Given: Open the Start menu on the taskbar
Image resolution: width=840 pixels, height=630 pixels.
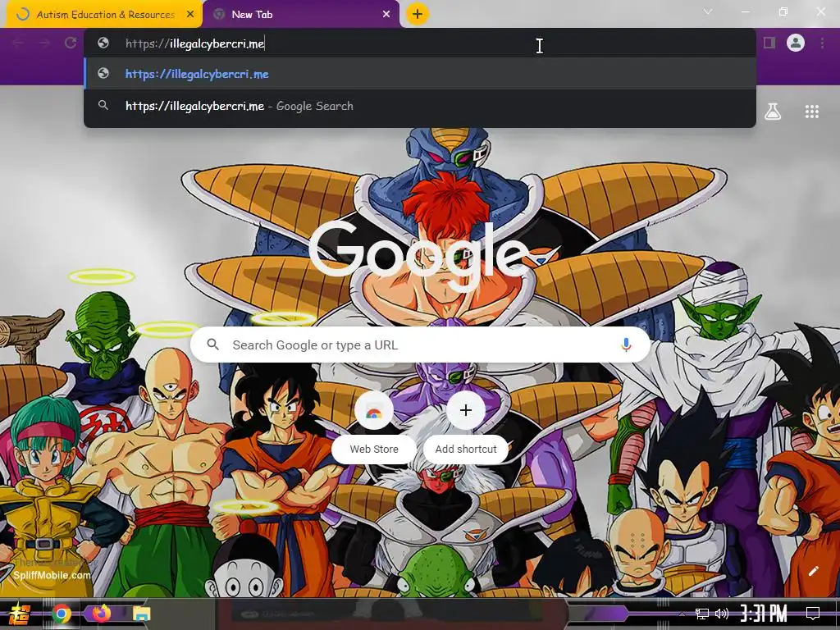Looking at the screenshot, I should click(x=20, y=614).
